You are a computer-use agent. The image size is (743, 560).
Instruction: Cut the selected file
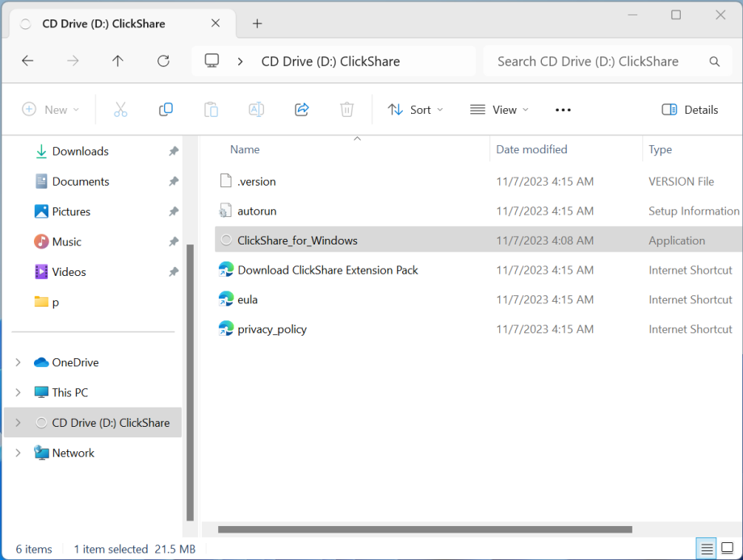120,110
